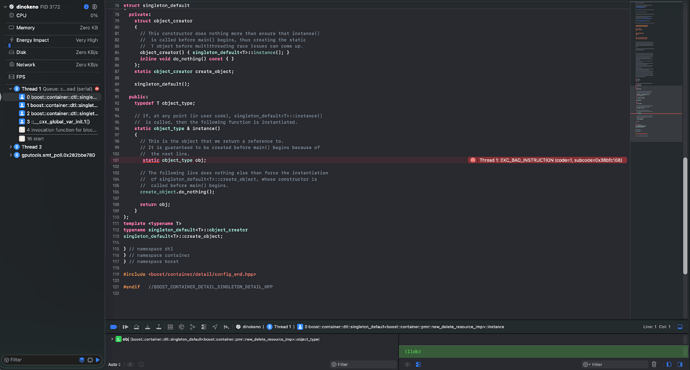
Task: Click the console eye quick look icon
Action: [407, 364]
